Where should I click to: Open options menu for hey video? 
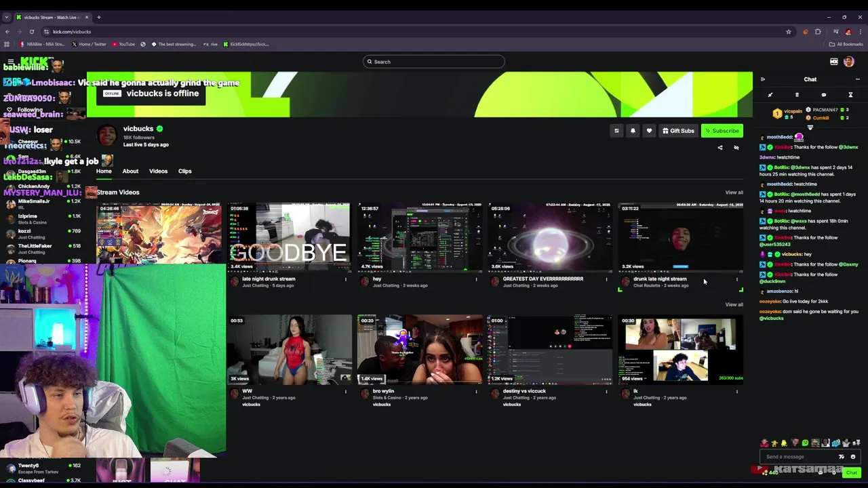476,279
